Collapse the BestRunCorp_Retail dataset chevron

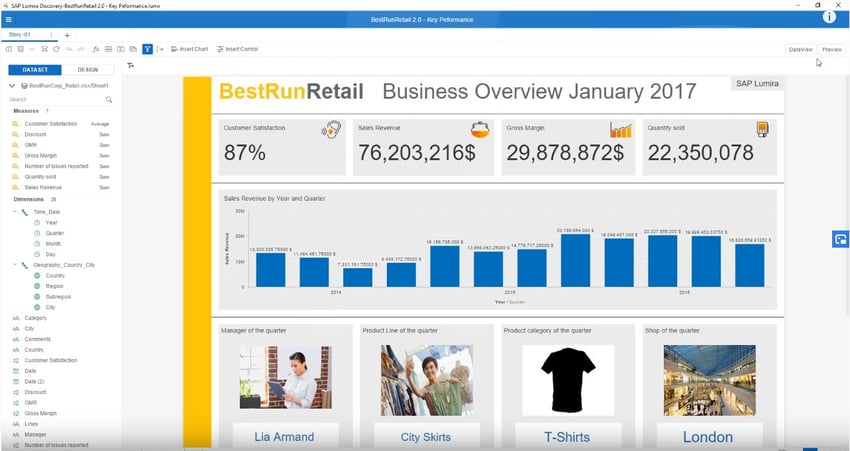12,86
